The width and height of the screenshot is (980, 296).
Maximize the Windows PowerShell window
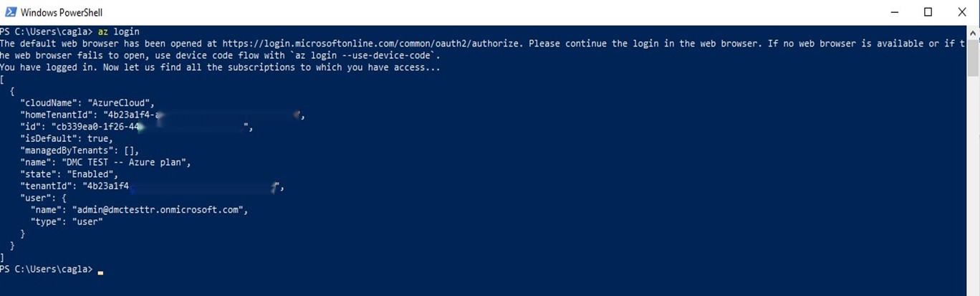tap(928, 12)
